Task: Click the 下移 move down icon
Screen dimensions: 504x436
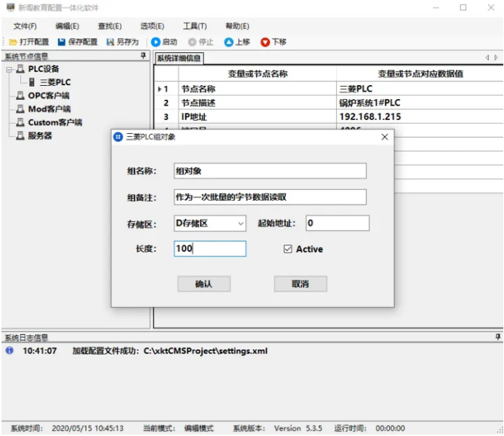Action: tap(265, 42)
